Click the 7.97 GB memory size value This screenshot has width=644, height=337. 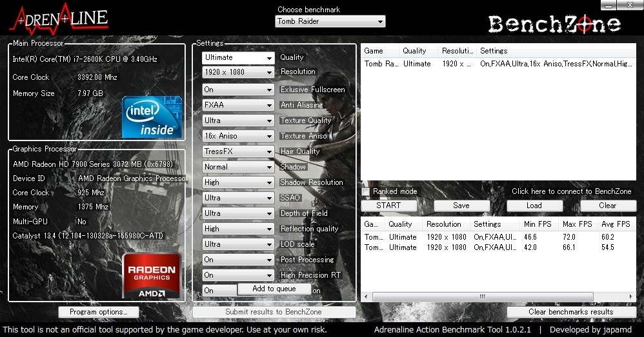pos(90,93)
